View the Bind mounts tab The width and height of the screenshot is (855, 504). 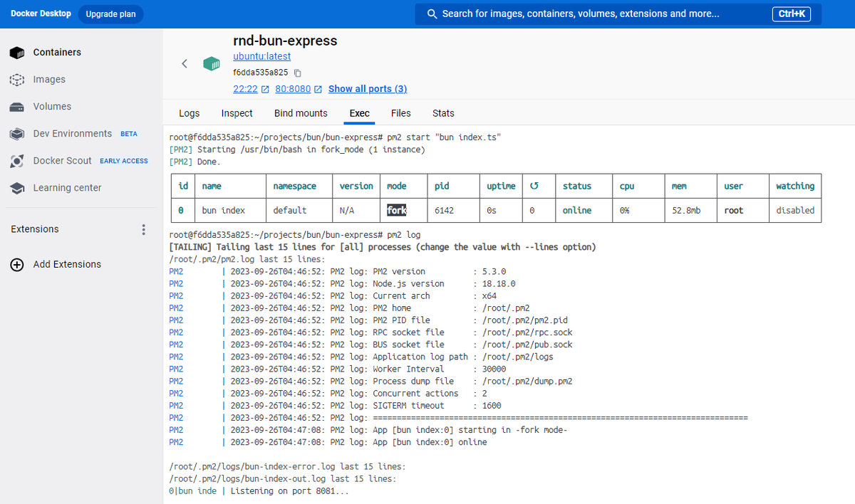click(301, 113)
